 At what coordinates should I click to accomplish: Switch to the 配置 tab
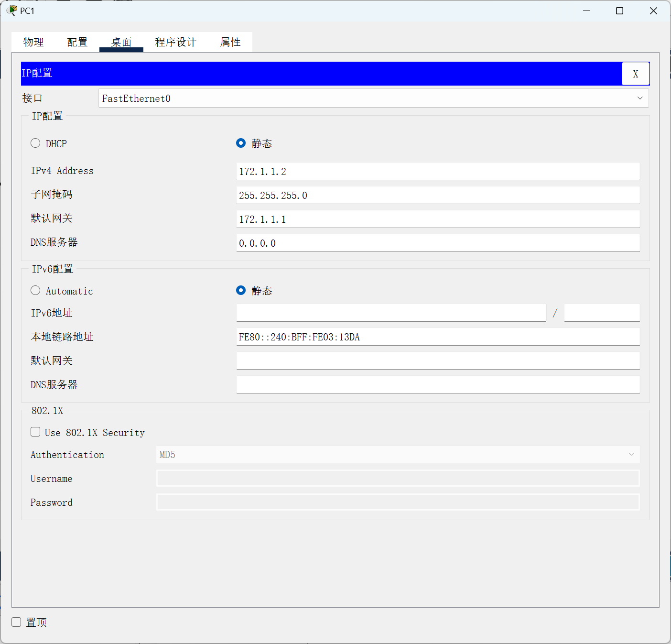click(x=77, y=42)
